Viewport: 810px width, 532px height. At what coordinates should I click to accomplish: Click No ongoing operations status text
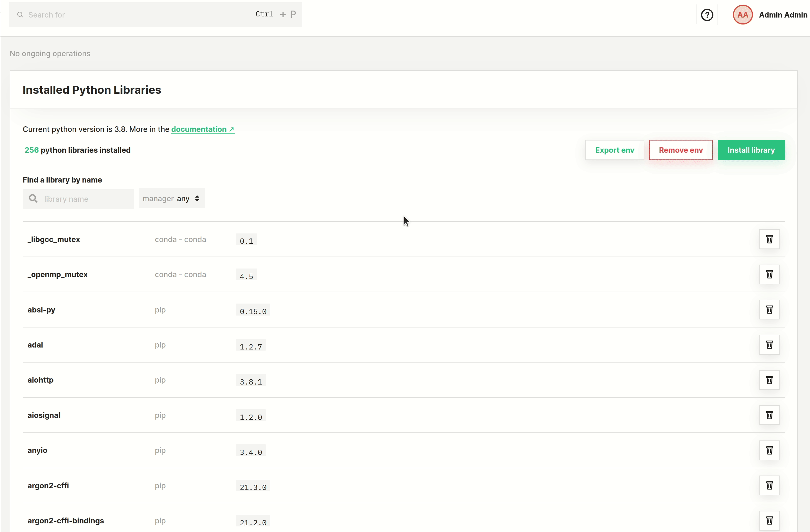coord(50,53)
